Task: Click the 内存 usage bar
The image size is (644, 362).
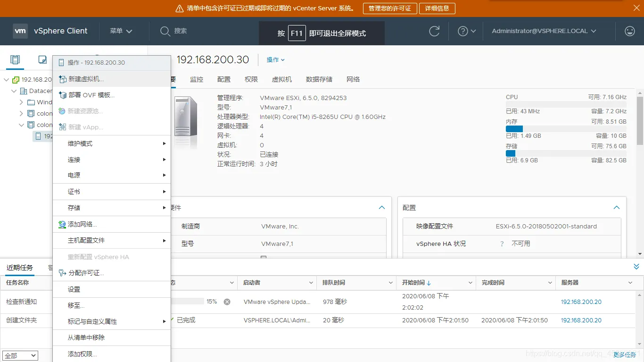Action: pos(566,129)
